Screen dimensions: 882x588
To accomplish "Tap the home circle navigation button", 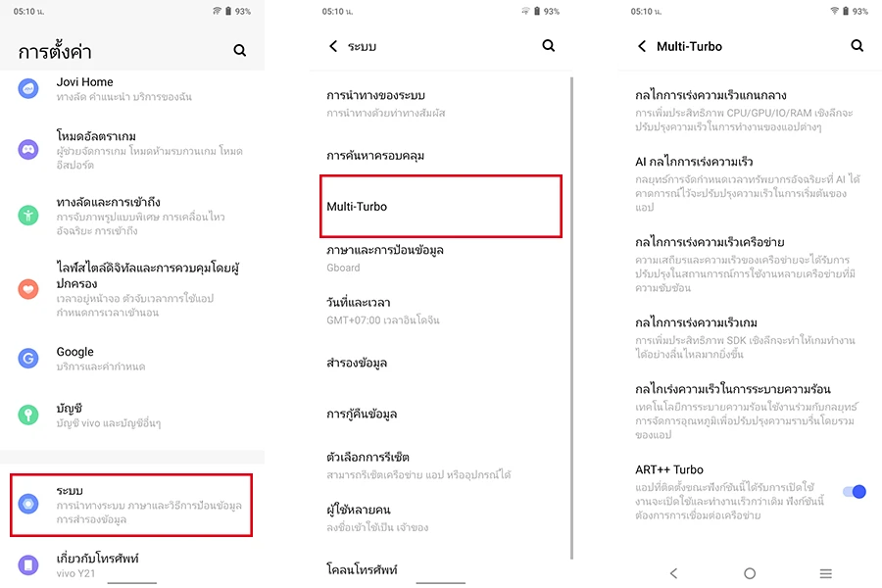I will point(750,573).
